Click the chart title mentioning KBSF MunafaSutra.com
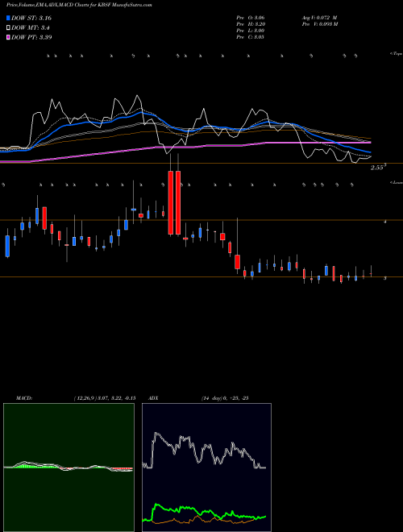The height and width of the screenshot is (532, 403). click(x=79, y=5)
